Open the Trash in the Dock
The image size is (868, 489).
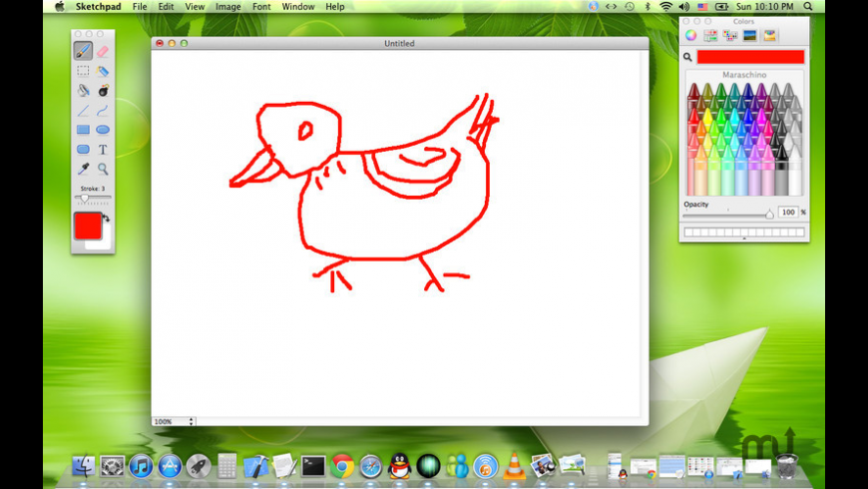(x=786, y=466)
